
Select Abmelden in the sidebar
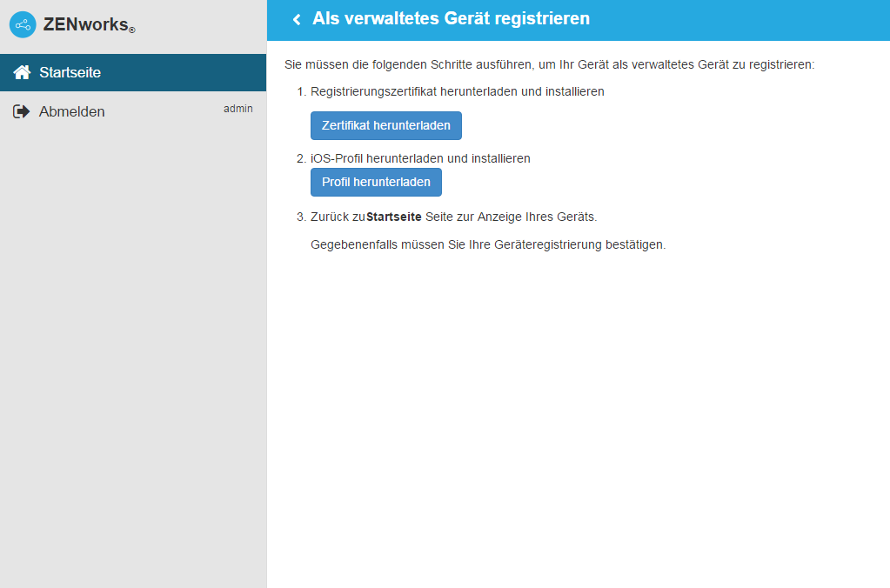[72, 111]
